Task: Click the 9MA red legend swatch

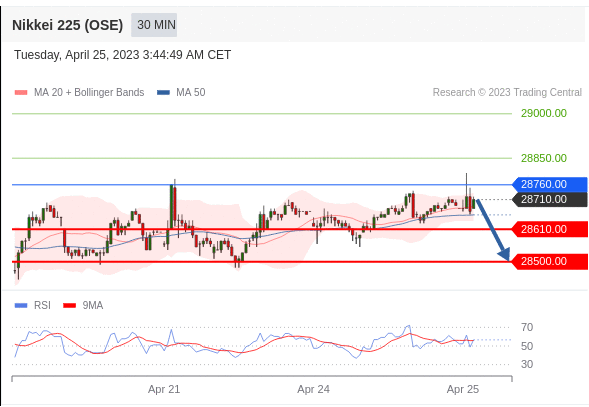Action: tap(69, 306)
